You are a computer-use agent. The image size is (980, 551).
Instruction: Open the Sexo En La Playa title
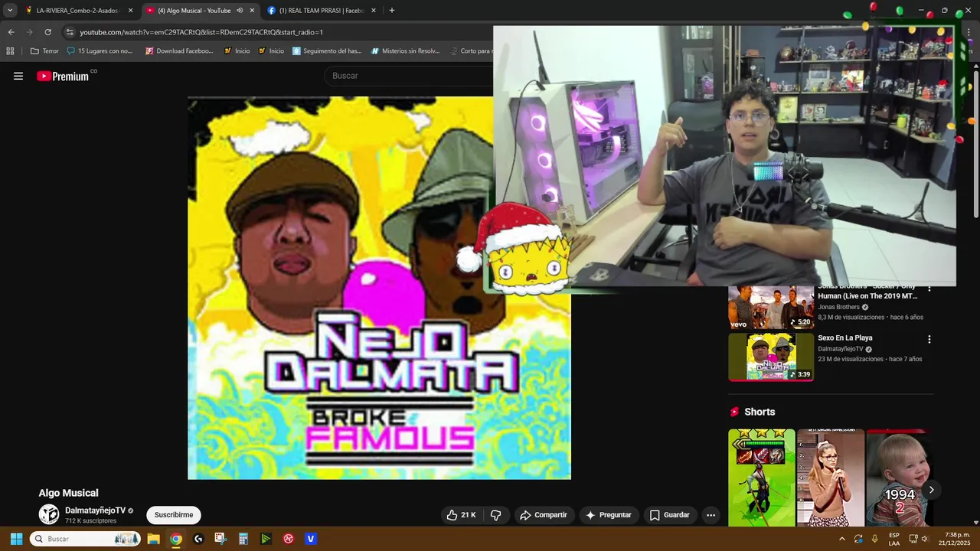coord(844,337)
